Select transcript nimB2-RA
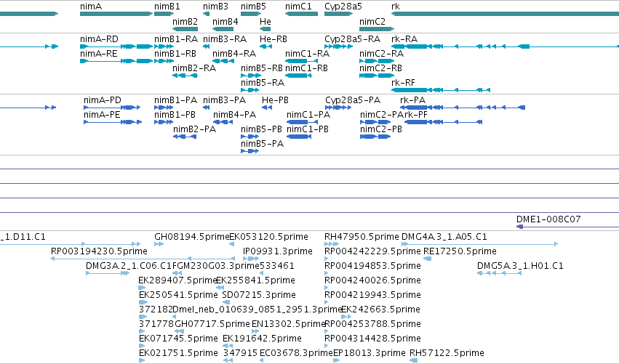Screen dimensions: 619x364 [x=194, y=68]
